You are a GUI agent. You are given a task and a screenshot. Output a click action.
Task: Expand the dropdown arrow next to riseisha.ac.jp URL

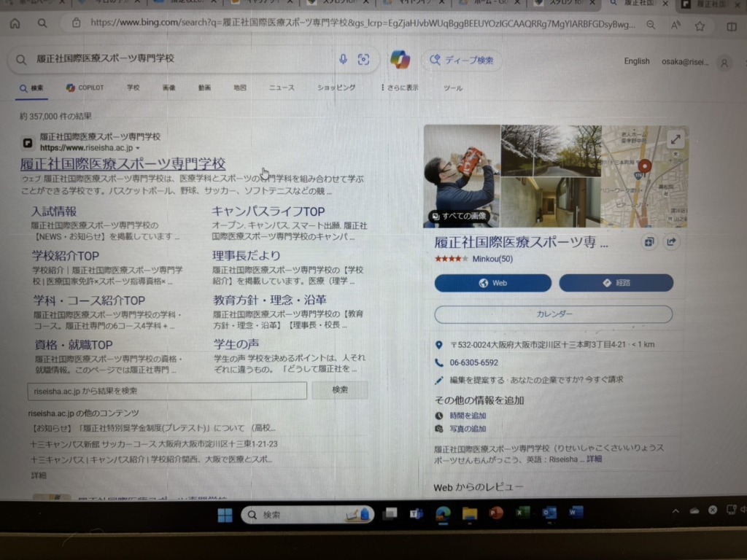(138, 148)
